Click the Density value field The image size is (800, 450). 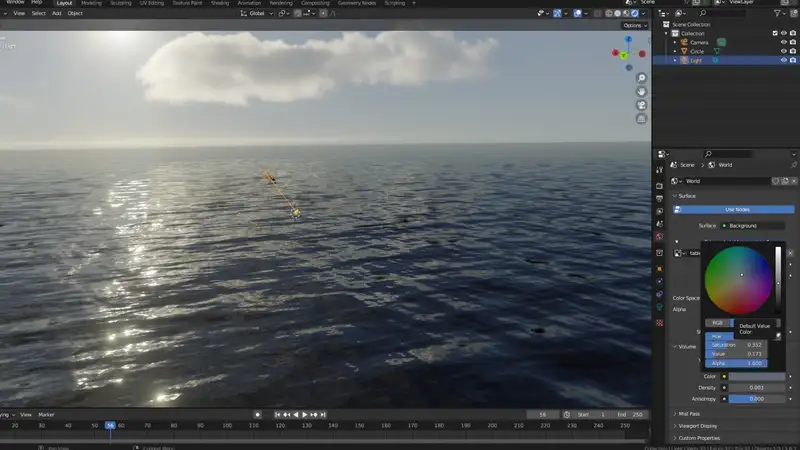click(757, 387)
